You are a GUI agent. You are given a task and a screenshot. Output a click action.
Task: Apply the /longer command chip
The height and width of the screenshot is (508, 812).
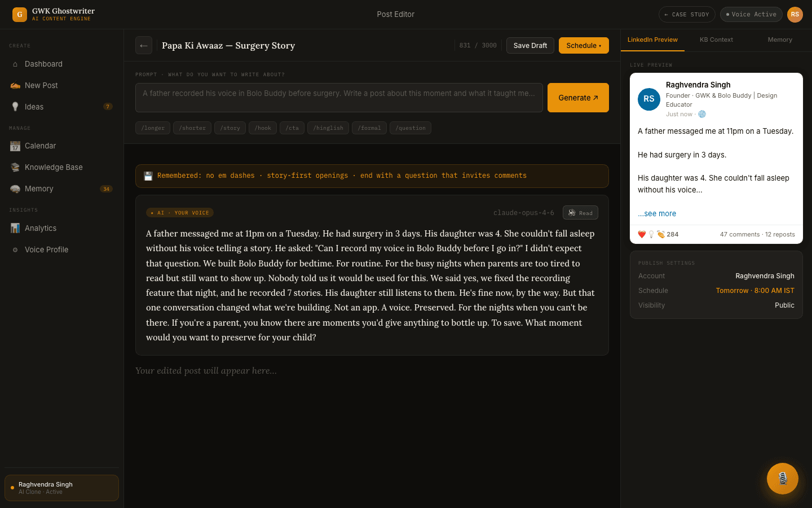tap(153, 128)
